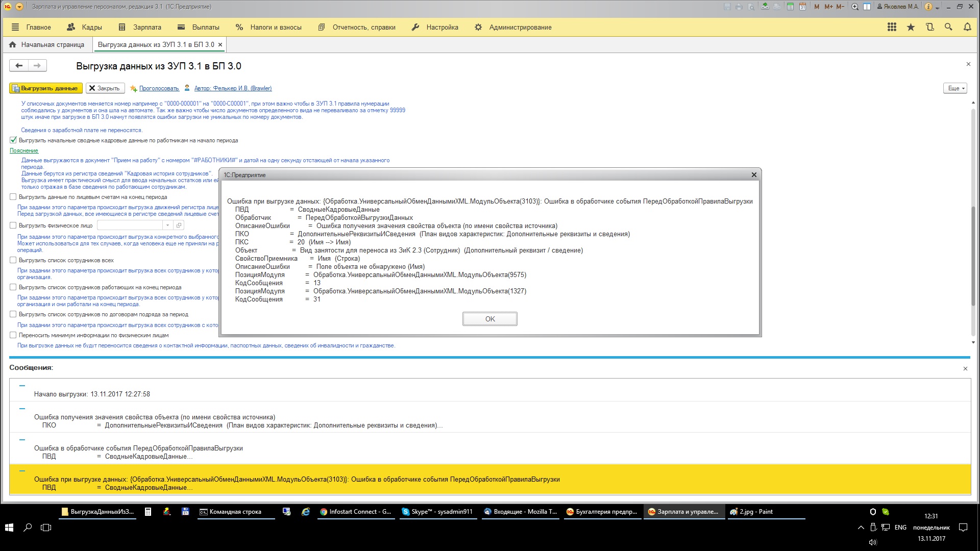Check Выгрузить список сотрудников работающих на конец периода

[13, 287]
